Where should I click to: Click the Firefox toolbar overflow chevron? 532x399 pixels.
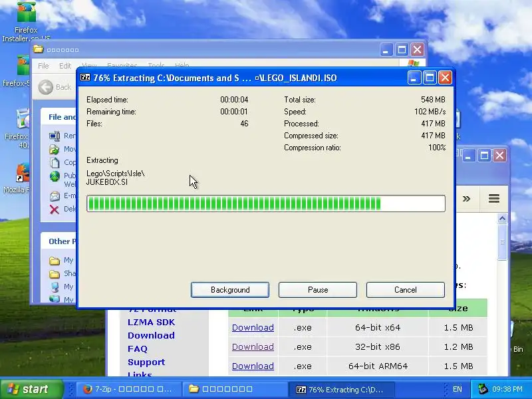467,198
